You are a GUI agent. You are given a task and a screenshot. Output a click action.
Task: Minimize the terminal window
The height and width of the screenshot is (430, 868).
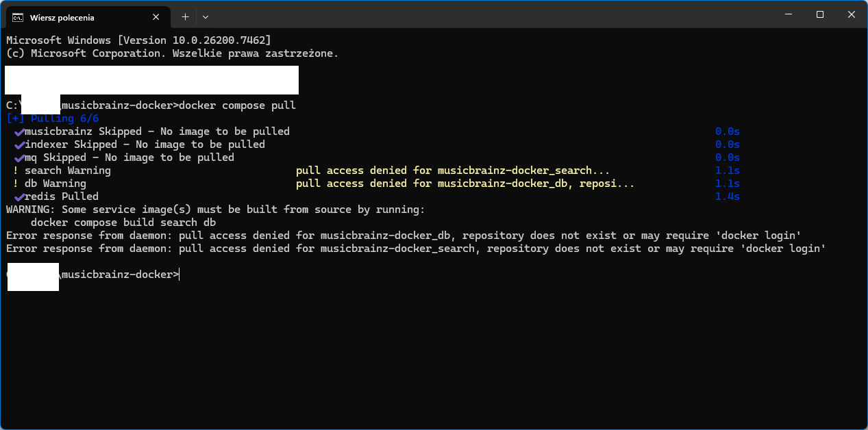789,14
